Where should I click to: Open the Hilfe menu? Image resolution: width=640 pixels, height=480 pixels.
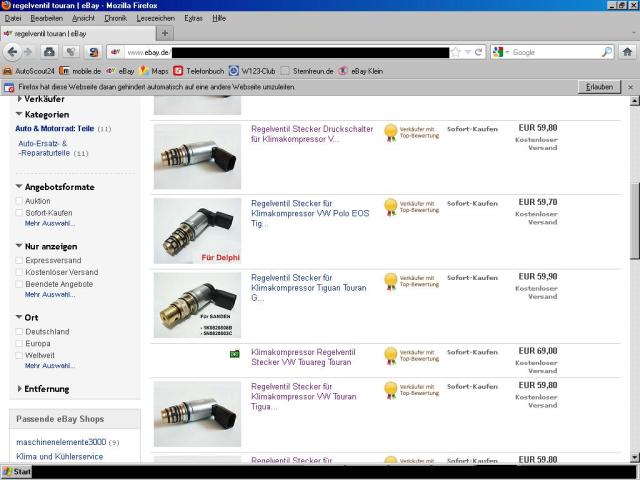point(219,18)
